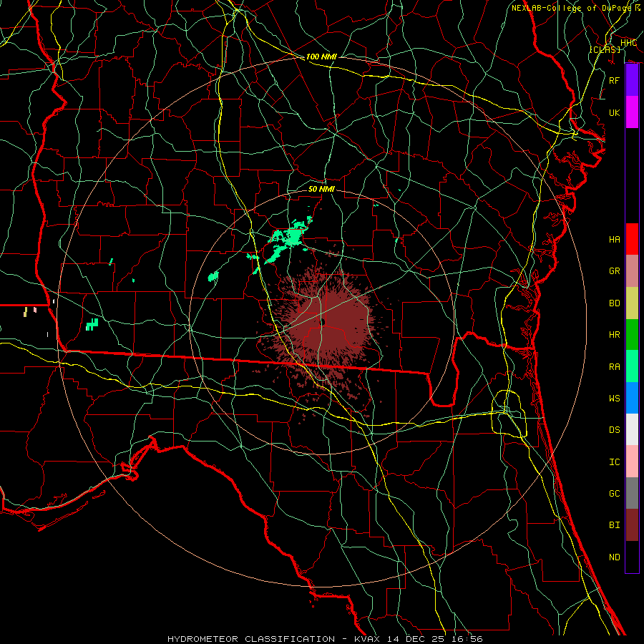This screenshot has height=644, width=644.
Task: Click the HA legend label
Action: 614,240
